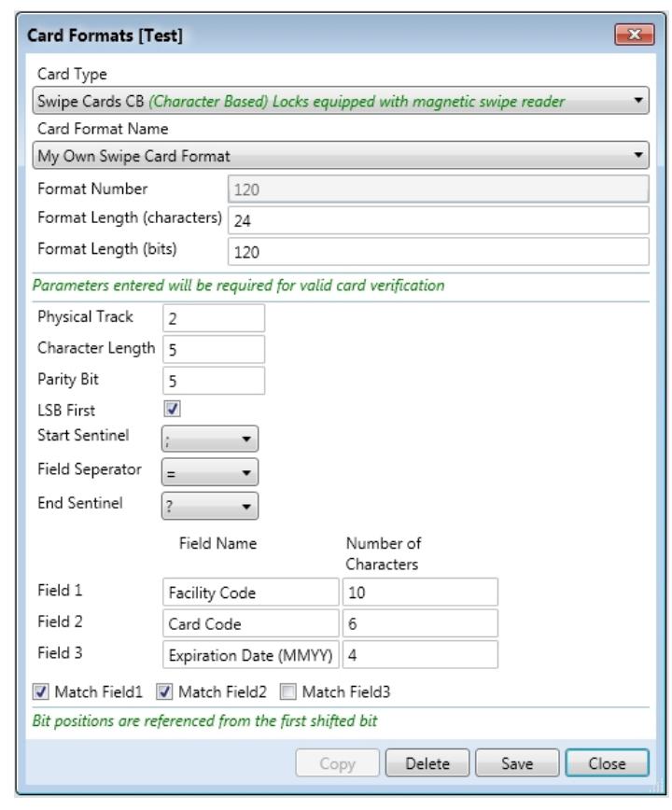The height and width of the screenshot is (810, 672).
Task: Save the card format
Action: pyautogui.click(x=517, y=763)
